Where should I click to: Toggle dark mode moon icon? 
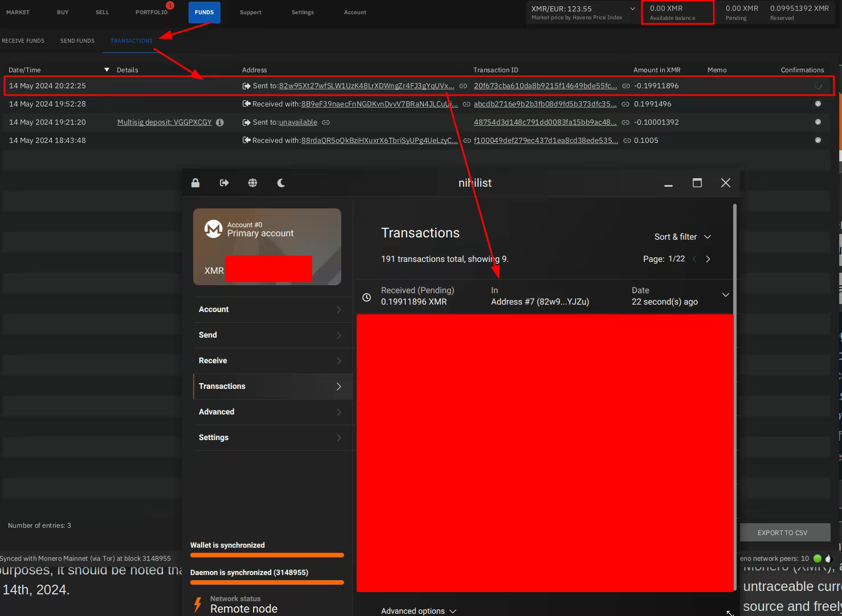coord(281,183)
